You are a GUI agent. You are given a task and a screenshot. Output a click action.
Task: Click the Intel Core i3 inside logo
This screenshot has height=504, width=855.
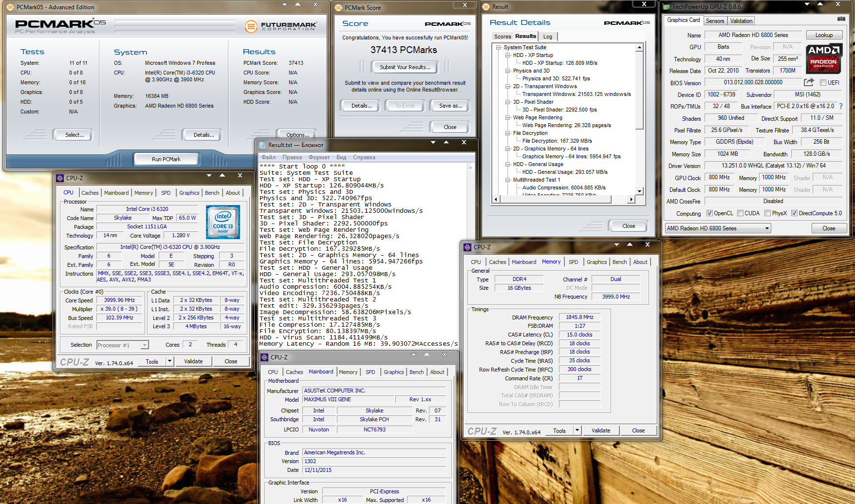click(x=223, y=222)
